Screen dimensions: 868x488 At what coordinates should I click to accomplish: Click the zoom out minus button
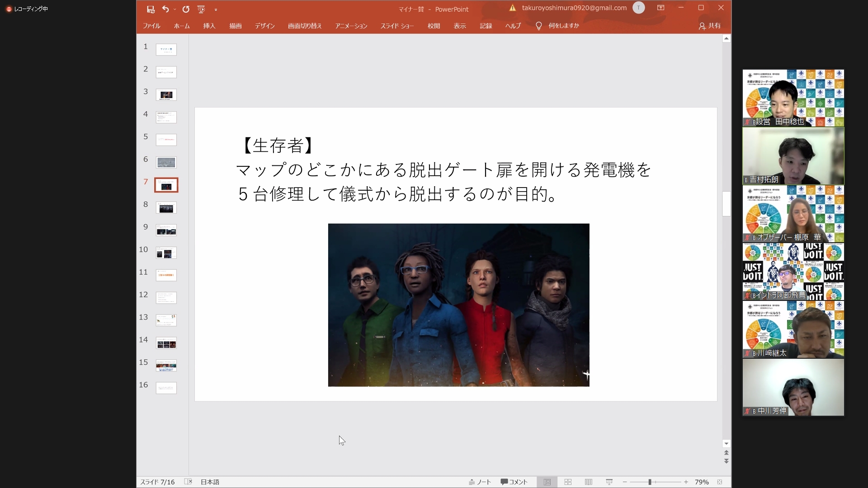tap(625, 482)
